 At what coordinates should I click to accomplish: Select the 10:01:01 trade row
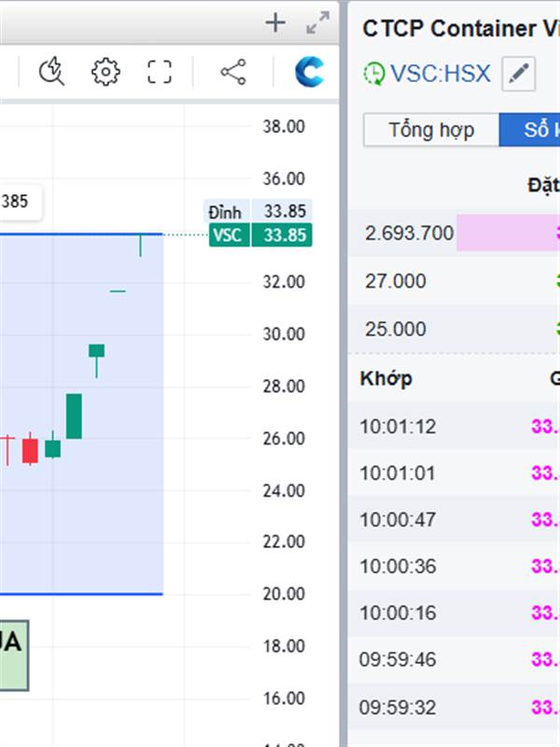(454, 473)
